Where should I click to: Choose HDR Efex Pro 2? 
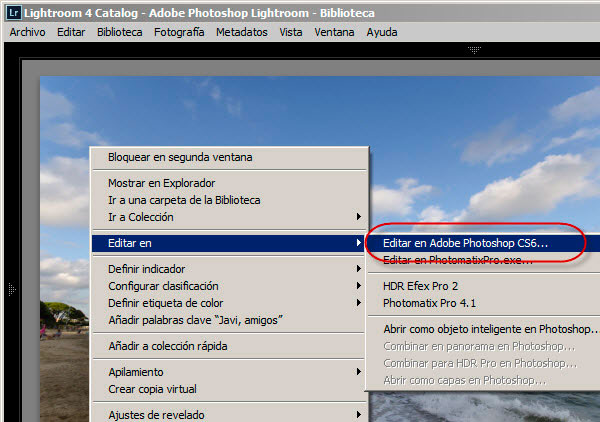pos(483,286)
